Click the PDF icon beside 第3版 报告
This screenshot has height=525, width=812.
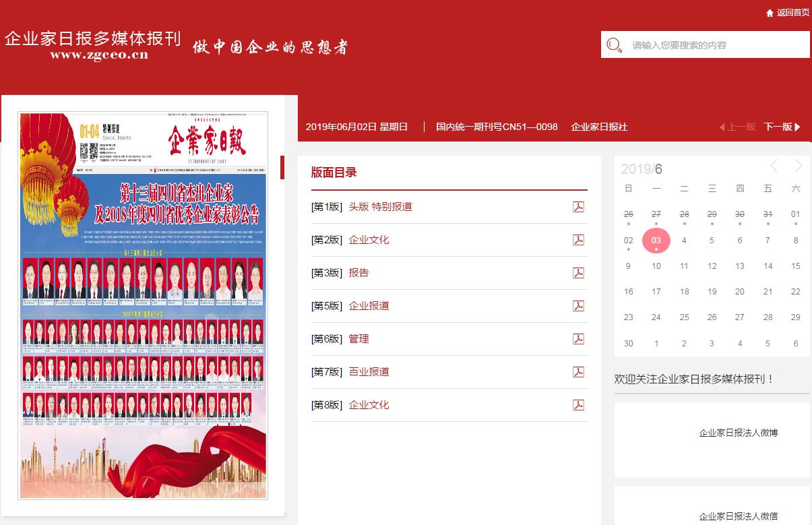578,273
